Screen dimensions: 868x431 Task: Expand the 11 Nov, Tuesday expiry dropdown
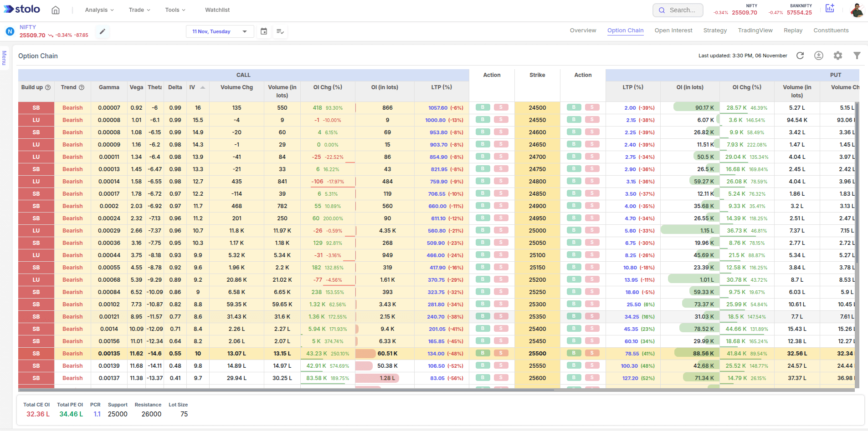pyautogui.click(x=220, y=31)
